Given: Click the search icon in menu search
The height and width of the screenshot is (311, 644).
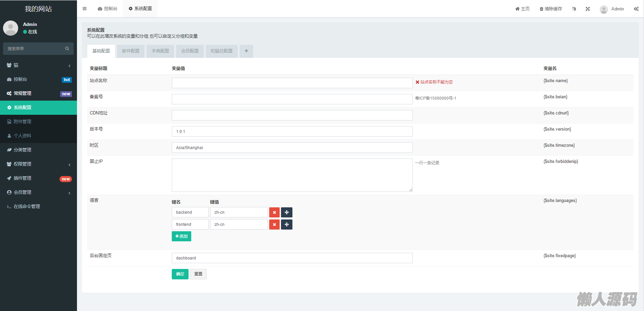Looking at the screenshot, I should click(67, 49).
